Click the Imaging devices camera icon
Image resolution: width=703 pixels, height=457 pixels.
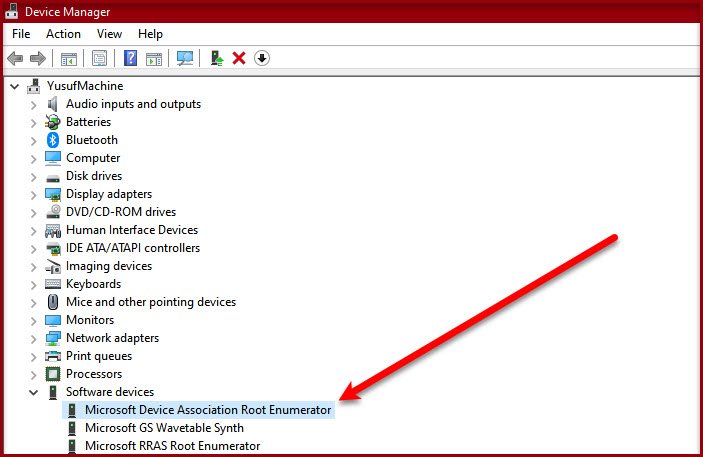tap(53, 266)
